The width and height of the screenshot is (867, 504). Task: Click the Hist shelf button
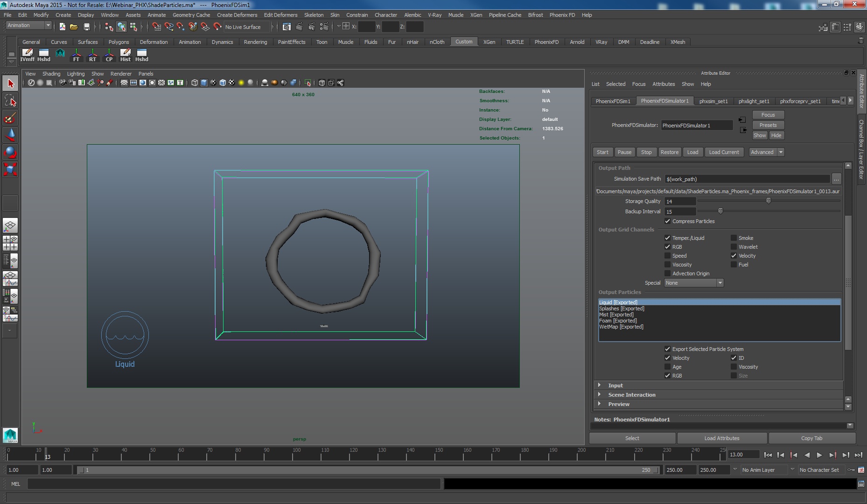tap(125, 56)
